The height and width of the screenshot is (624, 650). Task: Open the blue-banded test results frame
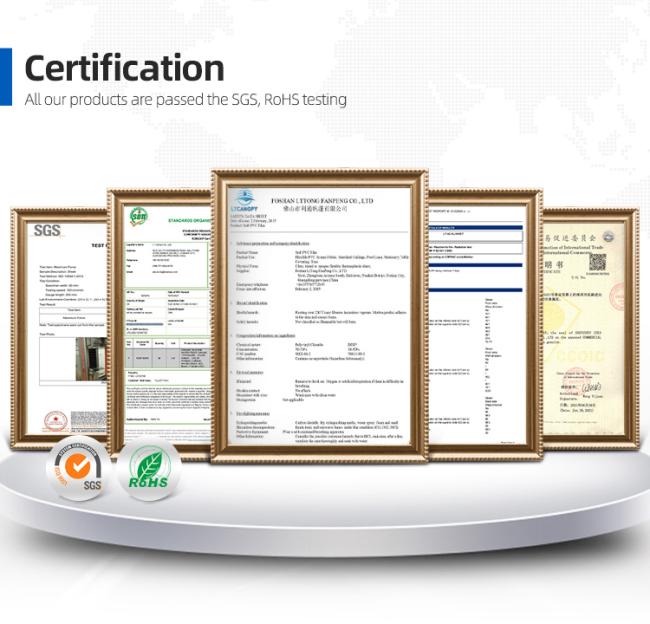pos(485,324)
